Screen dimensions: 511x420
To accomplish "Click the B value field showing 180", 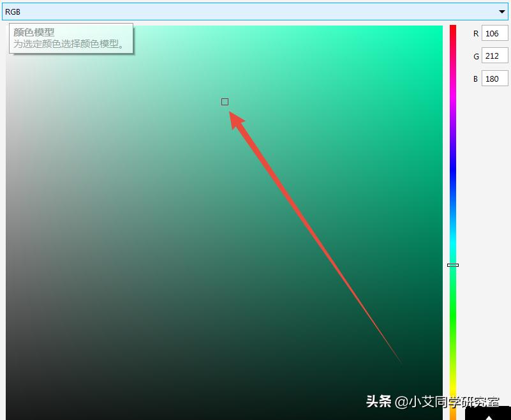I will pyautogui.click(x=494, y=79).
